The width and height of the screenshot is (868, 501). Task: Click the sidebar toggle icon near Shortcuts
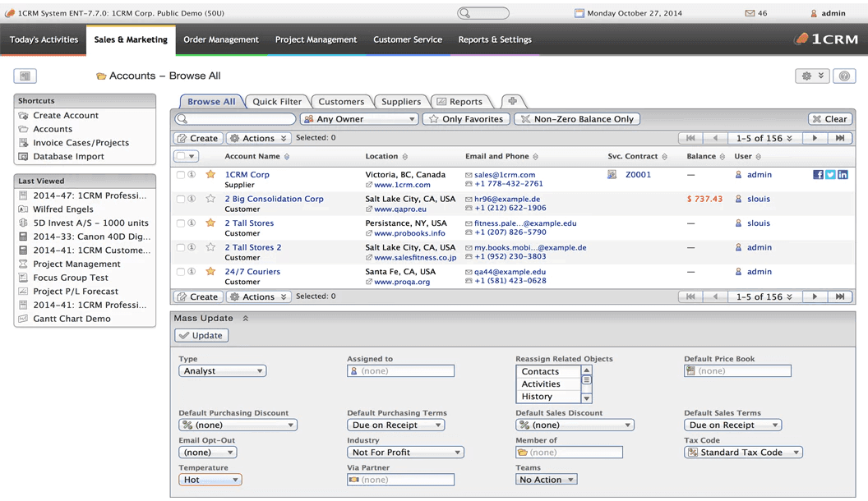(x=25, y=76)
